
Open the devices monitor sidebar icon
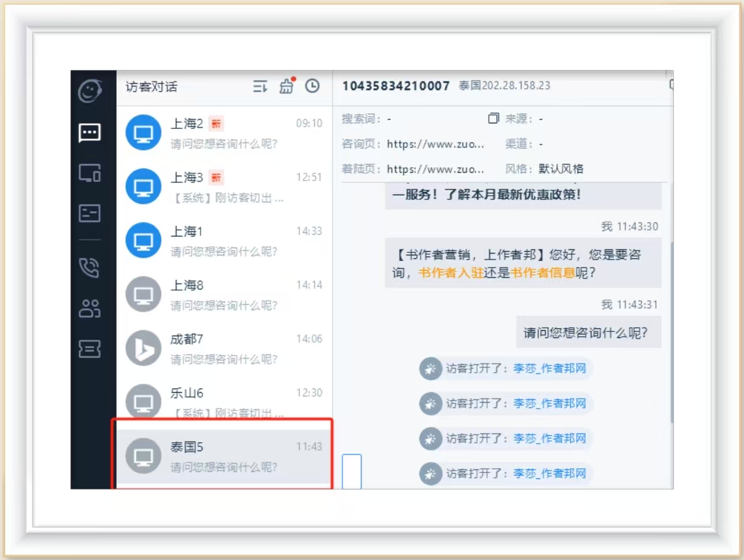point(90,173)
